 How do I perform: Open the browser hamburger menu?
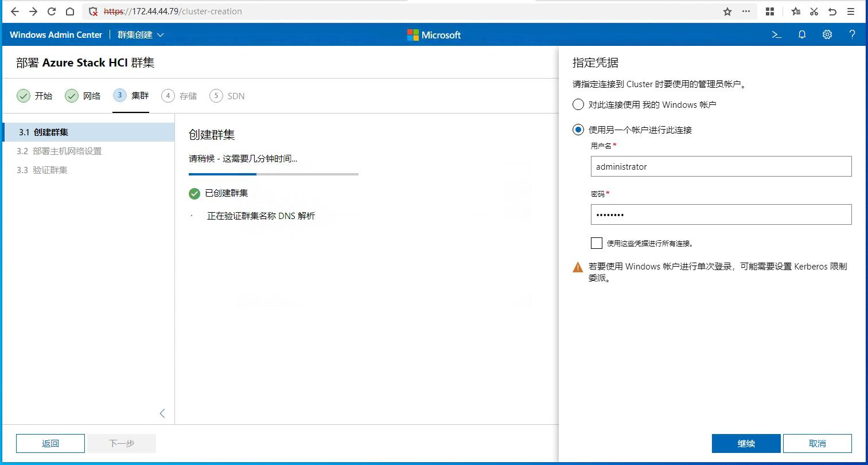[851, 11]
